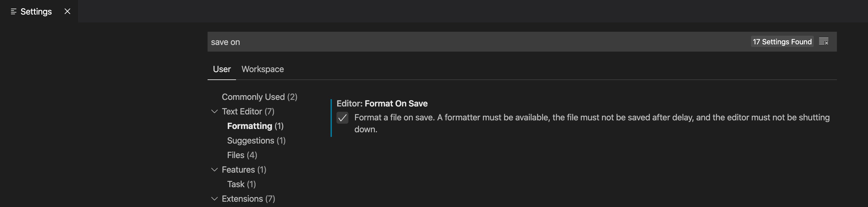
Task: Close the Settings tab
Action: click(67, 12)
